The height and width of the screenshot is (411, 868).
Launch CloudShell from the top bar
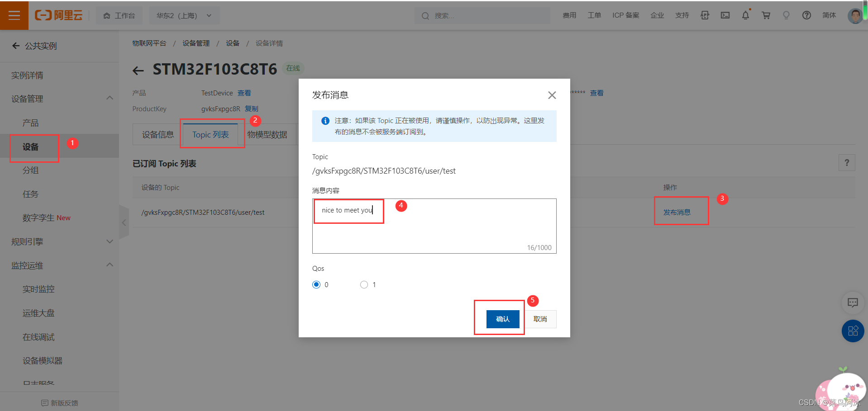click(x=725, y=15)
